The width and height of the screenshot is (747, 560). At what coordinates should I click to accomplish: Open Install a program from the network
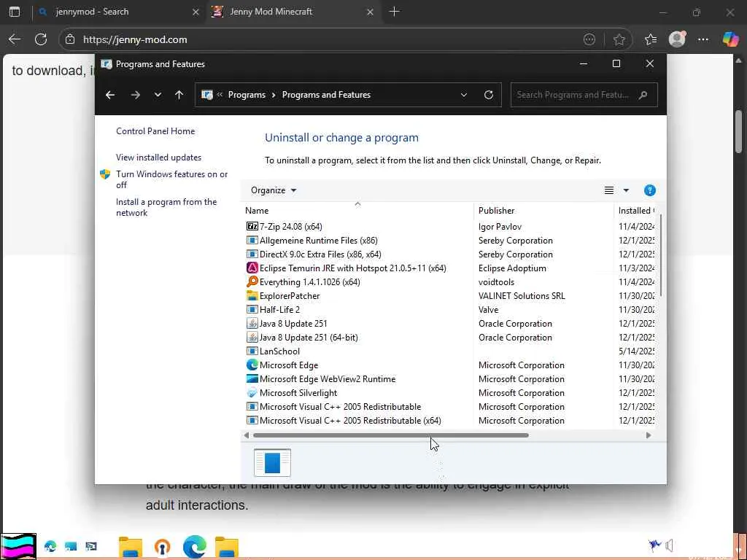click(166, 207)
